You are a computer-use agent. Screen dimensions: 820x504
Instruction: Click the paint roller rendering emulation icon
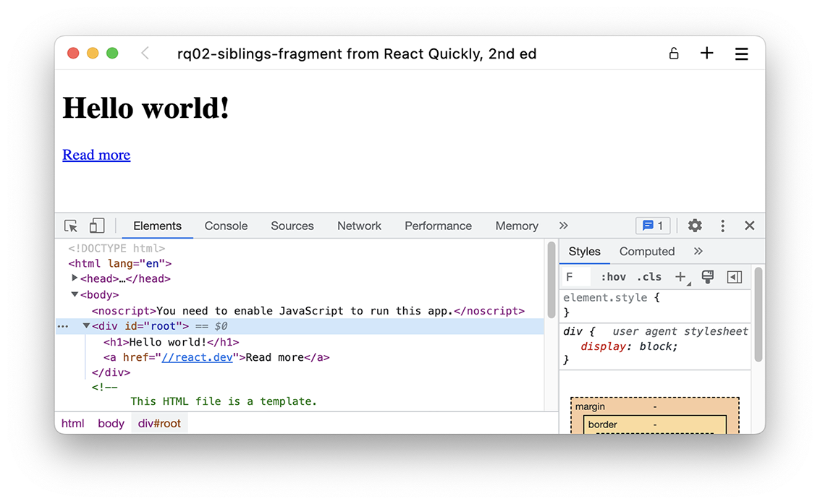pyautogui.click(x=708, y=277)
